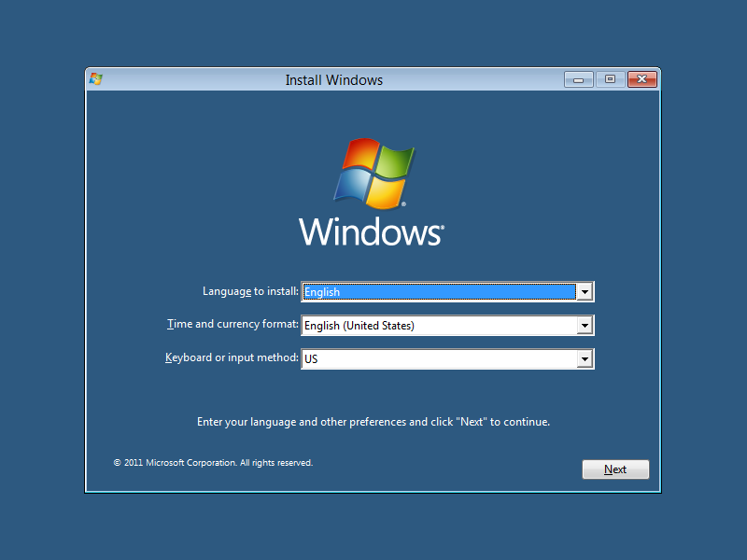Click the English text in the language field
The height and width of the screenshot is (560, 747).
coord(322,291)
